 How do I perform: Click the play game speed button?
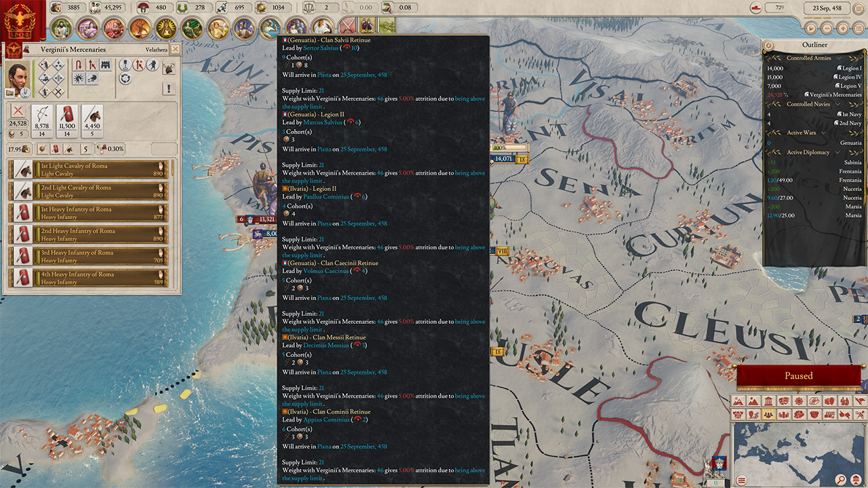(811, 28)
